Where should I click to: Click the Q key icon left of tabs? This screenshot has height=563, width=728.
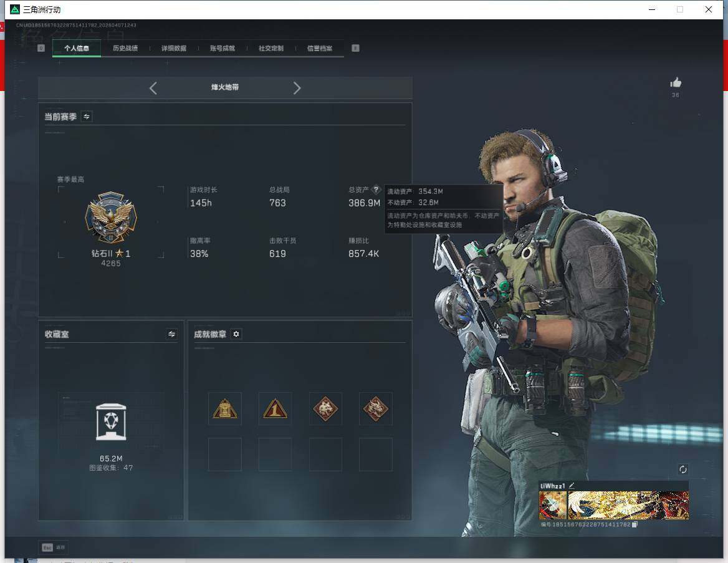[41, 48]
